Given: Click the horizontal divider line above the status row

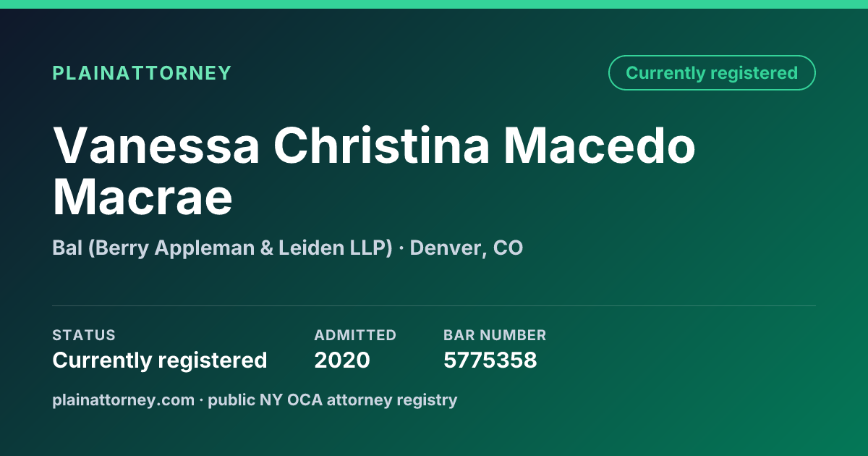Looking at the screenshot, I should click(x=434, y=305).
